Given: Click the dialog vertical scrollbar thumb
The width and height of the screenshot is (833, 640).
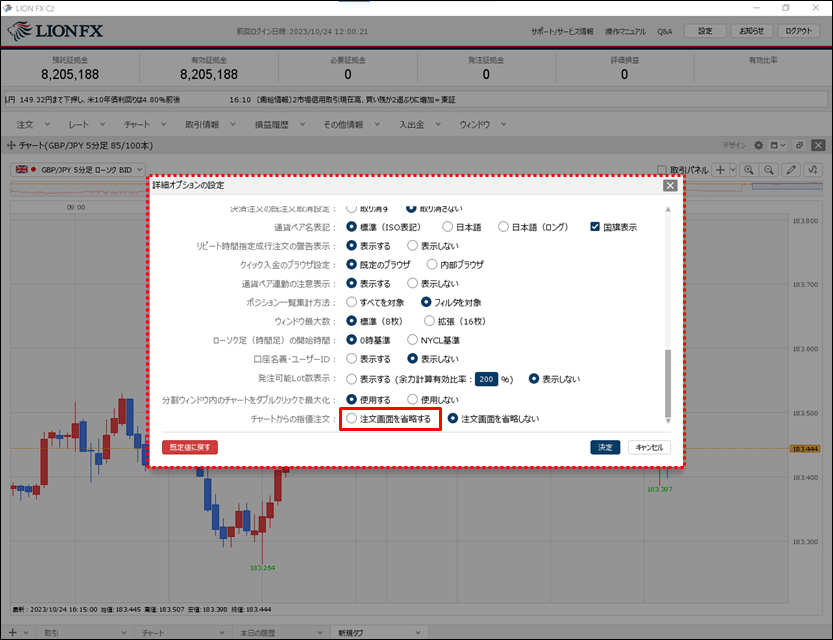Looking at the screenshot, I should [x=668, y=383].
